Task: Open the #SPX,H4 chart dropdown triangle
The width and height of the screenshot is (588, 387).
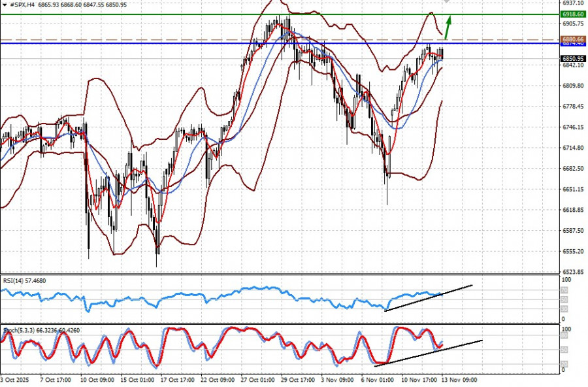Action: coord(5,5)
